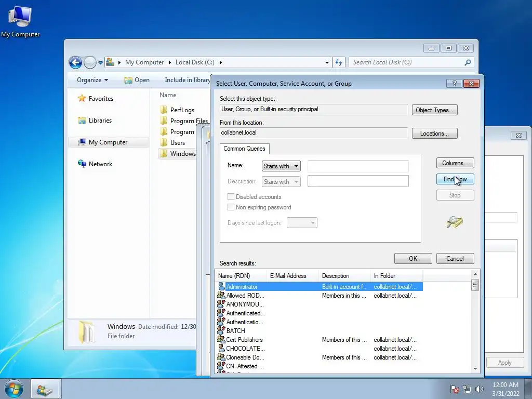Click Find Now button
Image resolution: width=532 pixels, height=399 pixels.
[x=455, y=179]
